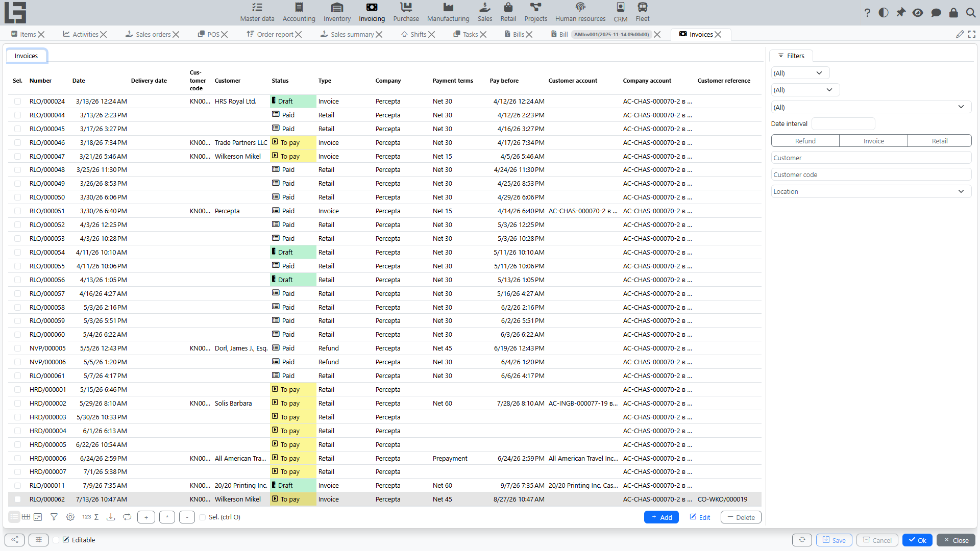Switch to calendar view icon
The height and width of the screenshot is (551, 980).
(38, 517)
